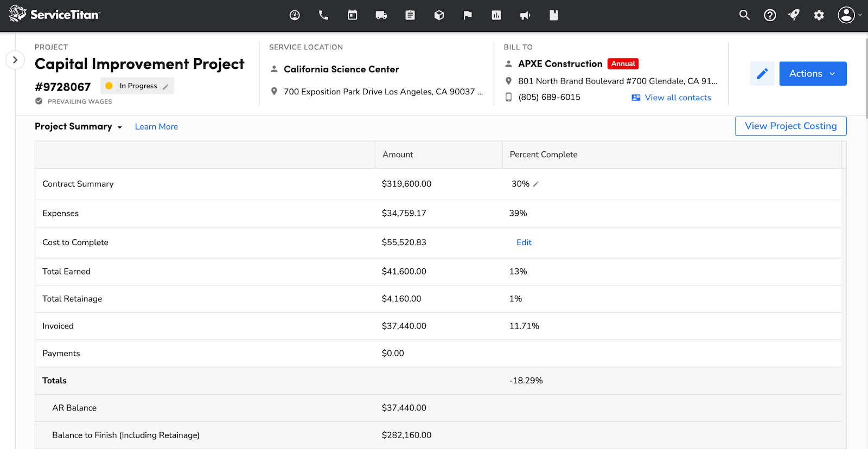868x449 pixels.
Task: Open the Actions dropdown button
Action: coord(813,74)
